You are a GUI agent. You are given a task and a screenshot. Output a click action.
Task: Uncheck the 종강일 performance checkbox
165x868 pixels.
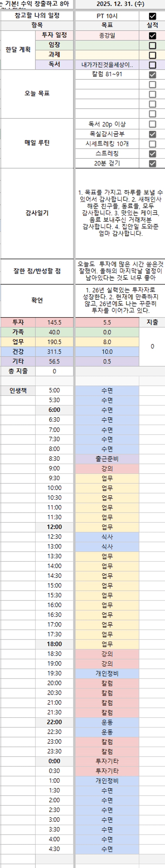click(x=152, y=35)
